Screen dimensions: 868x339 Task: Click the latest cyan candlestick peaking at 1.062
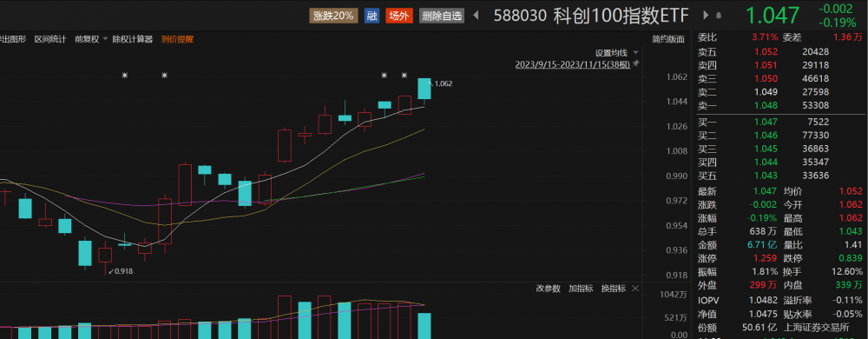pos(424,89)
